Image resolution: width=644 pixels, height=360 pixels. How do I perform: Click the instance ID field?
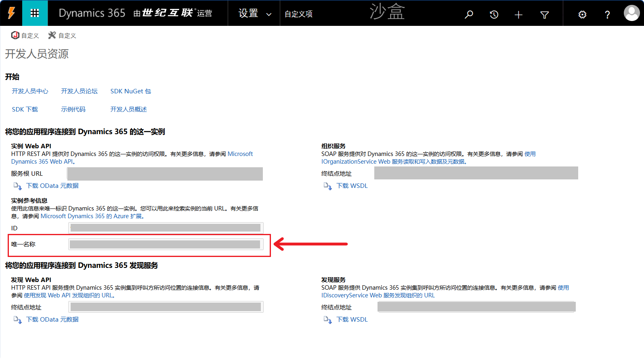click(x=166, y=228)
